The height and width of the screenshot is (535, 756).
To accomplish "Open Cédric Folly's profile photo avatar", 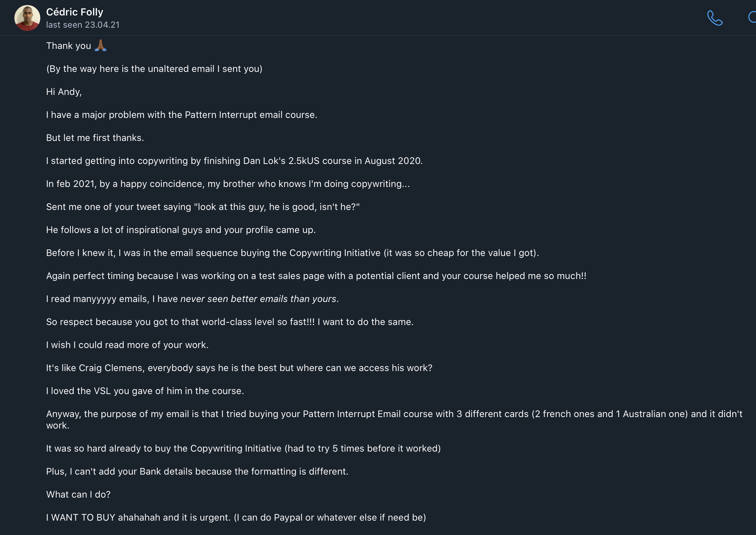I will point(27,18).
